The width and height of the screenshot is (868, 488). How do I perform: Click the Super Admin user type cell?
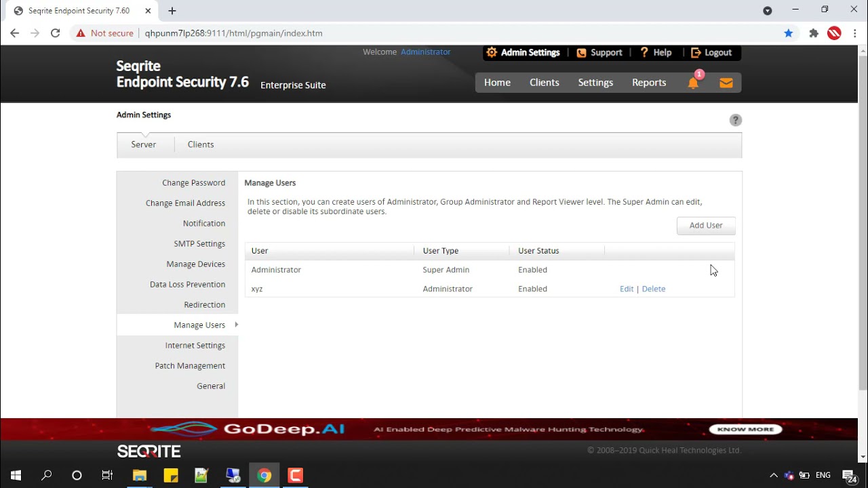pos(446,270)
